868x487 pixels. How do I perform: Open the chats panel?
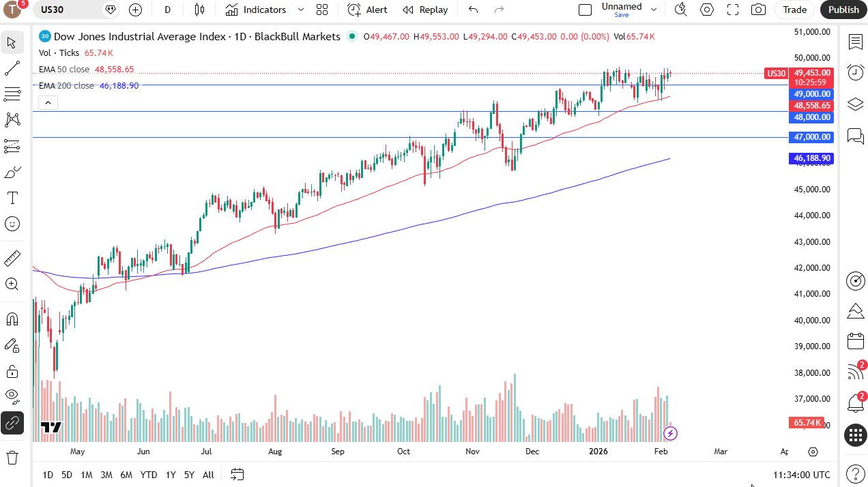pos(855,136)
